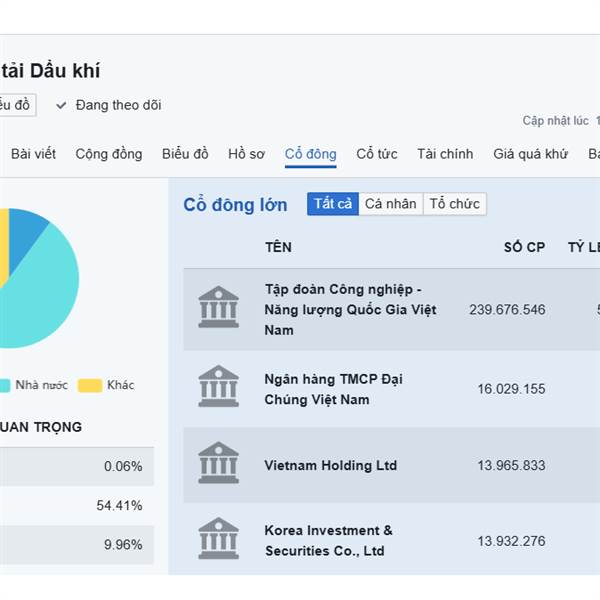This screenshot has height=600, width=600.
Task: Switch to the Cộng đồng tab
Action: (109, 154)
